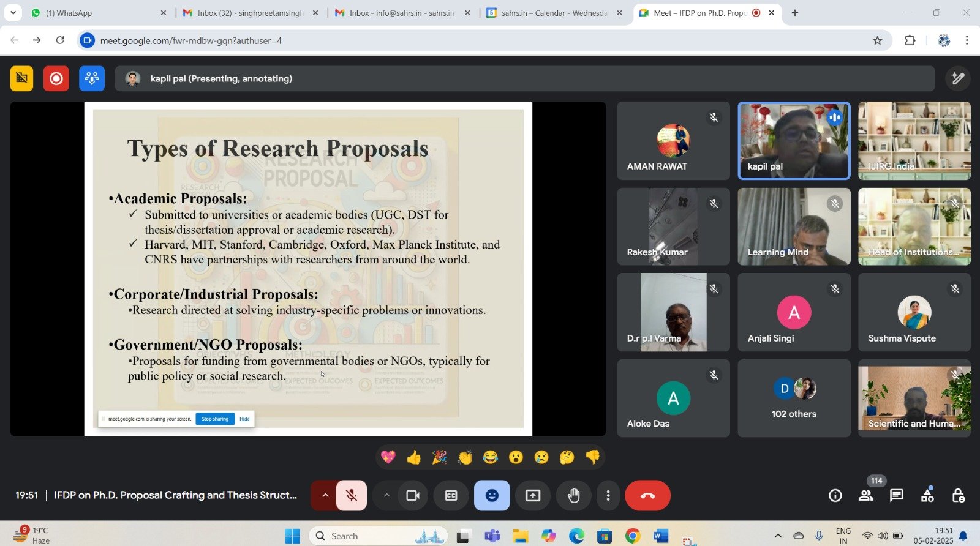Click the red recording indicator icon
980x546 pixels.
pyautogui.click(x=56, y=78)
